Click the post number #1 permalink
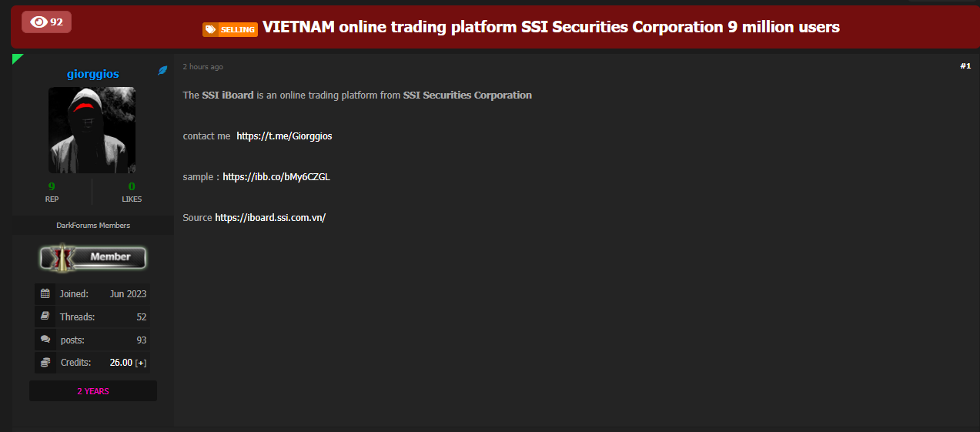980x432 pixels. [x=965, y=66]
